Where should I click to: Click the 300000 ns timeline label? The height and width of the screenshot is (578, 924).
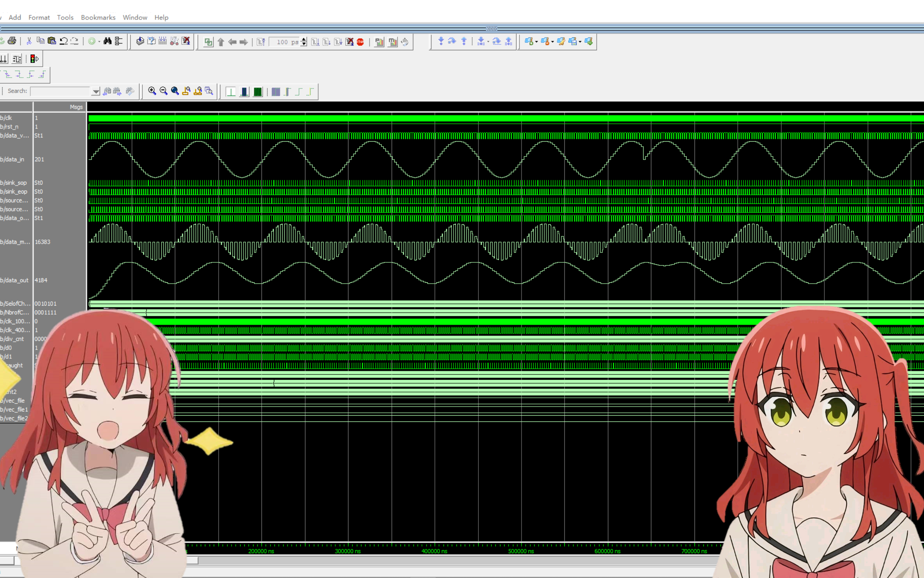click(348, 551)
